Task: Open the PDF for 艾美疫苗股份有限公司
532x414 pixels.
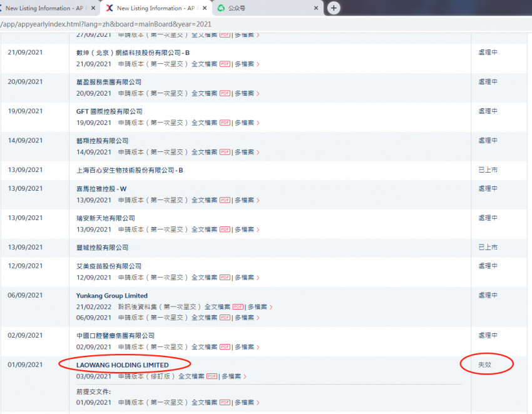Action: click(225, 277)
